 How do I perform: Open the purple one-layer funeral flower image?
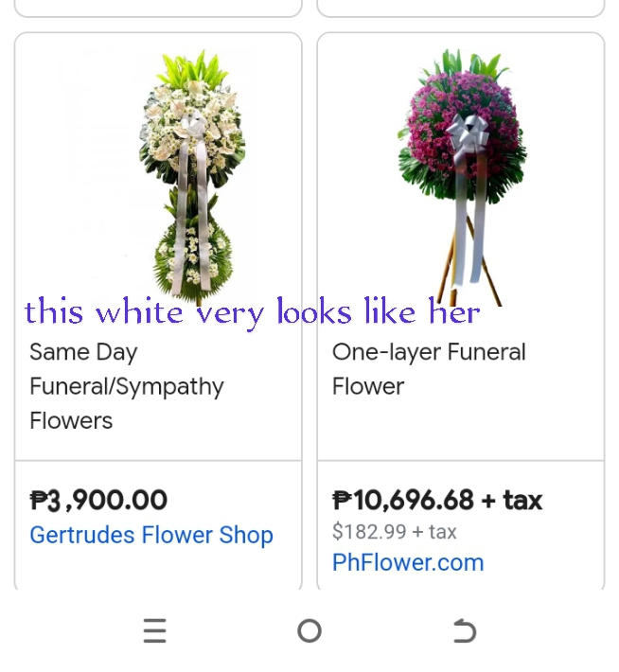(463, 177)
